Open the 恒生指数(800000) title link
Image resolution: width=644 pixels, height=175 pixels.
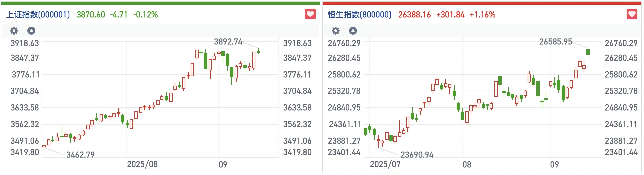(360, 15)
